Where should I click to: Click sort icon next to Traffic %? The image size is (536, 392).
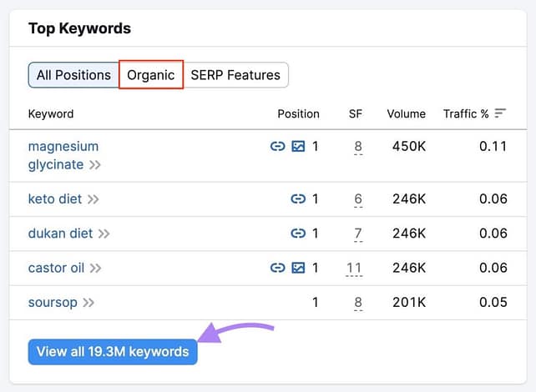point(500,113)
